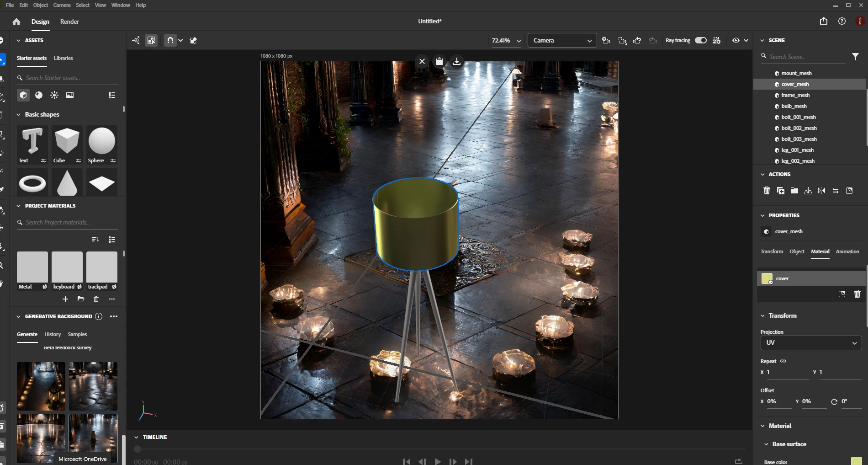Collapse the TIMELINE panel
868x465 pixels.
[136, 437]
